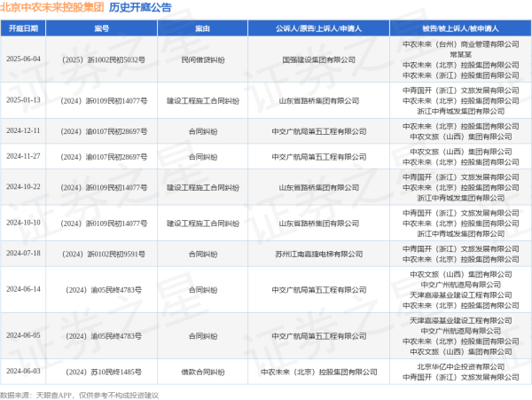Viewport: 532px width, 400px height.
Task: Click defendant 天津嘉濠基业建设工程有限公司 in the 2024-06-05 row
Action: (x=460, y=320)
